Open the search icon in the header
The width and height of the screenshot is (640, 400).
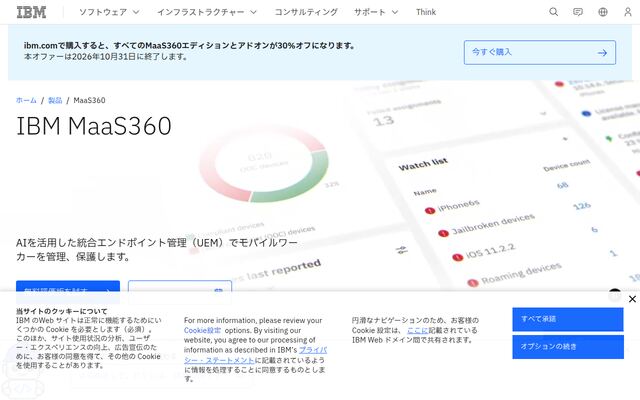553,12
